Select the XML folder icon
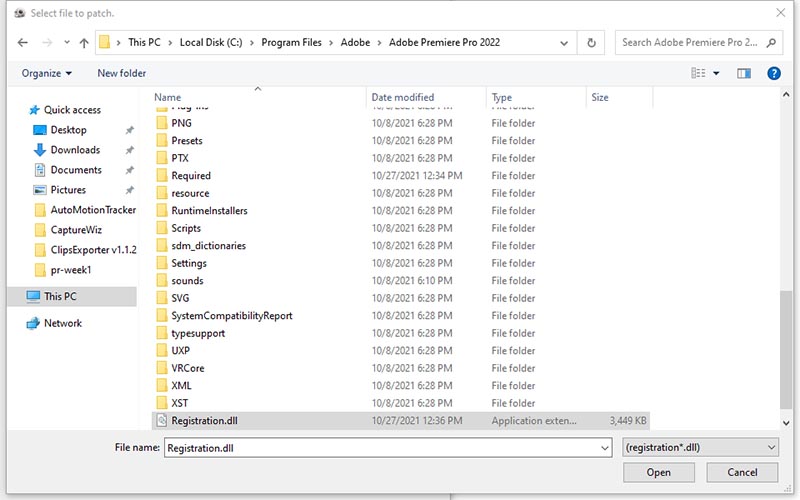The image size is (800, 500). 162,385
